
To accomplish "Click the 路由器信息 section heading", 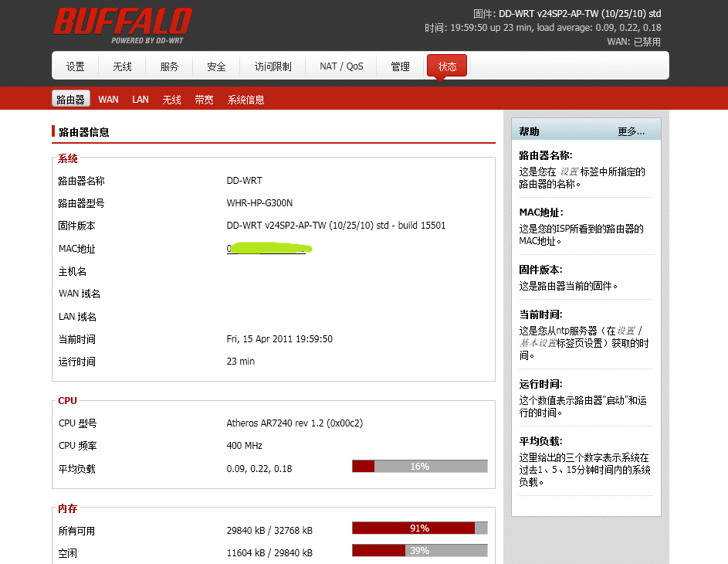I will [84, 132].
